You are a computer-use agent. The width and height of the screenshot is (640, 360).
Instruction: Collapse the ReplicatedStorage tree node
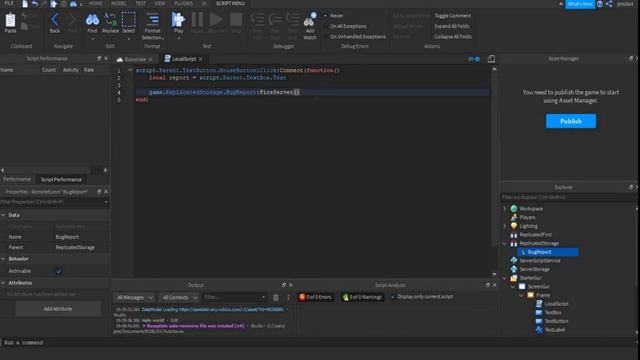[505, 243]
